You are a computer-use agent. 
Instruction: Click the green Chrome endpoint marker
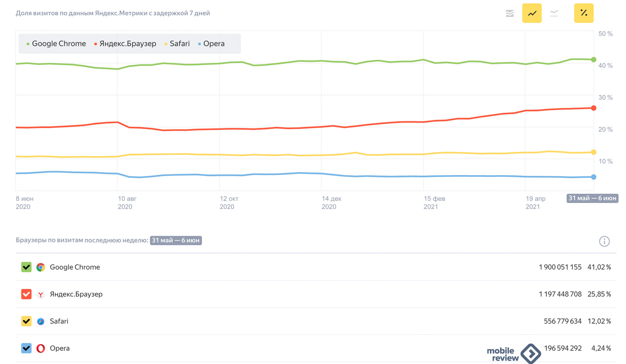594,59
